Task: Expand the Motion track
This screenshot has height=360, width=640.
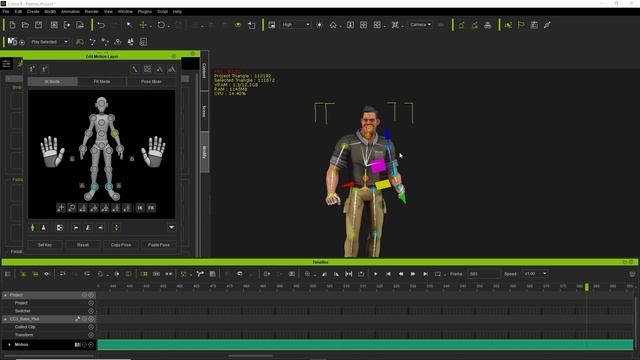Action: [9, 345]
